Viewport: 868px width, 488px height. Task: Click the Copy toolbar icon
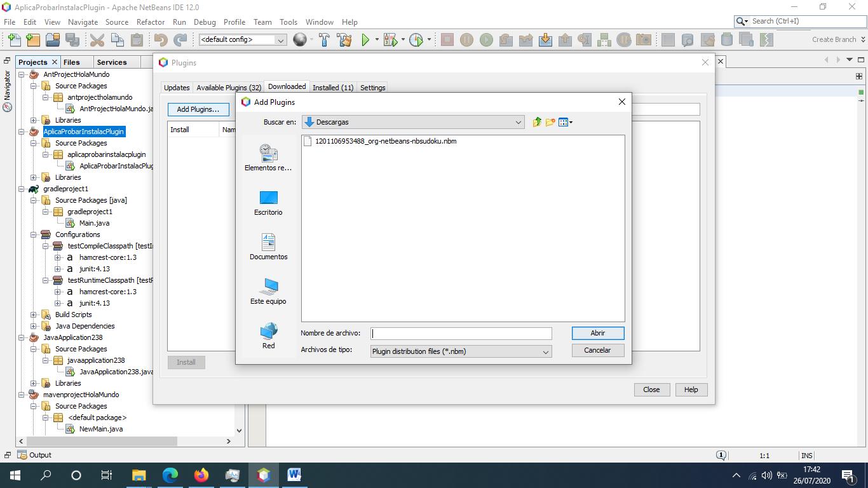tap(117, 40)
